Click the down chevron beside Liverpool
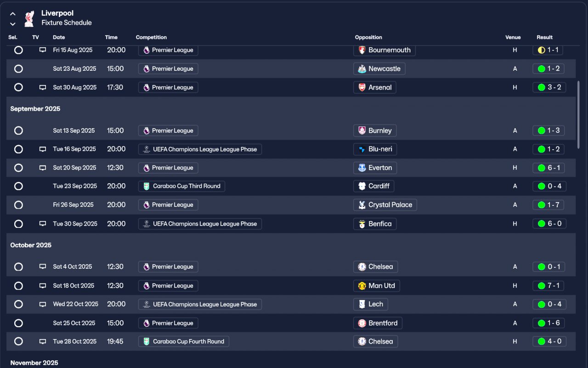Screen dimensions: 588x368 (x=13, y=24)
